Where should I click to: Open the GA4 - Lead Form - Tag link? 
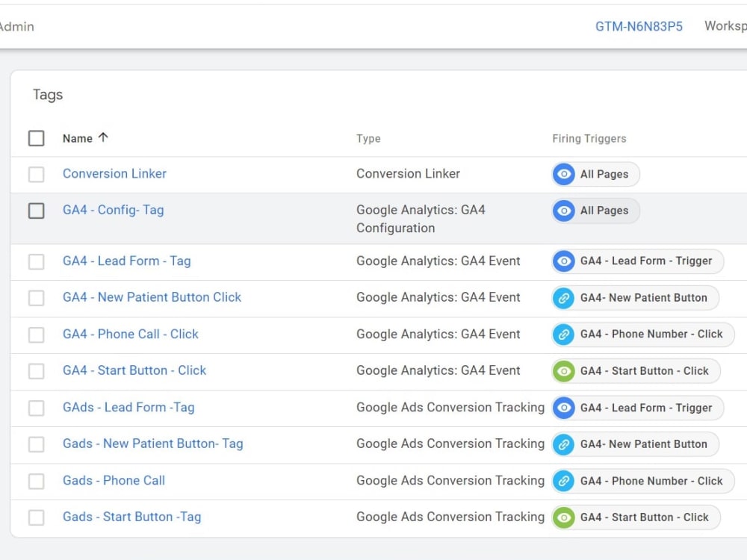[x=127, y=261]
